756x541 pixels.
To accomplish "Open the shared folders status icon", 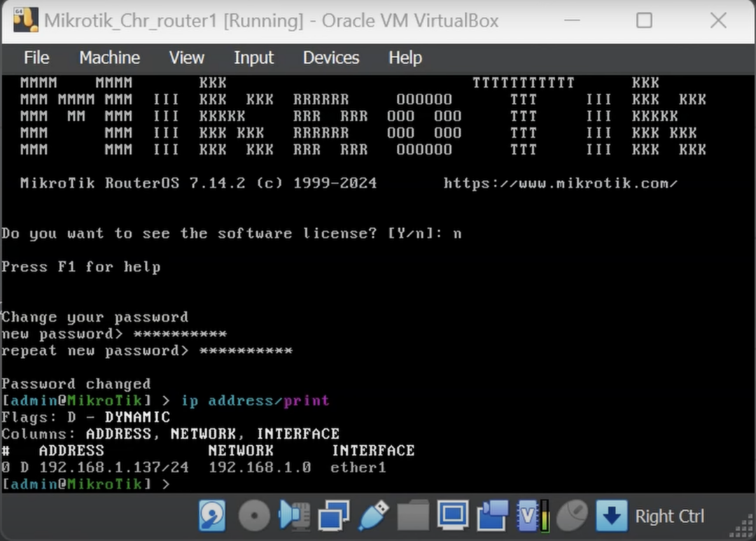I will tap(412, 516).
